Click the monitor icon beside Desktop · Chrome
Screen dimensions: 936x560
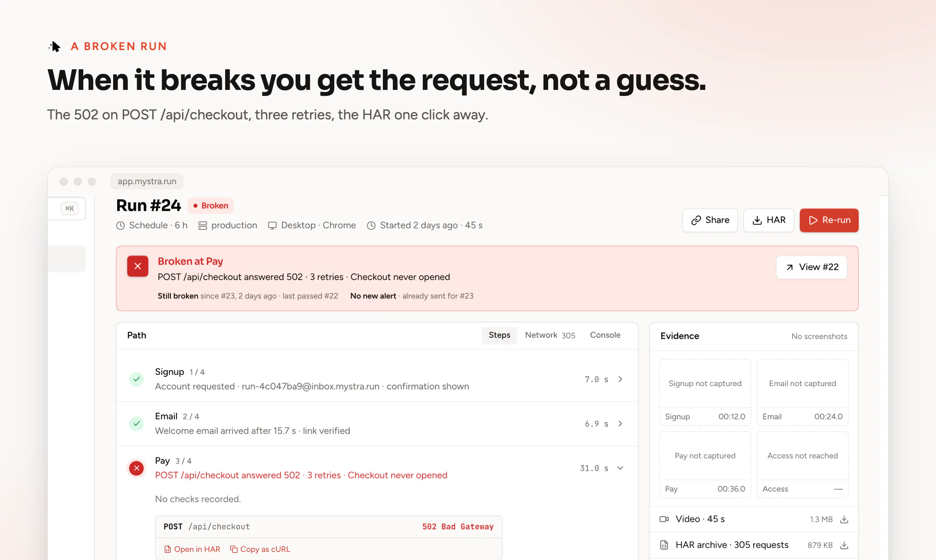coord(272,226)
